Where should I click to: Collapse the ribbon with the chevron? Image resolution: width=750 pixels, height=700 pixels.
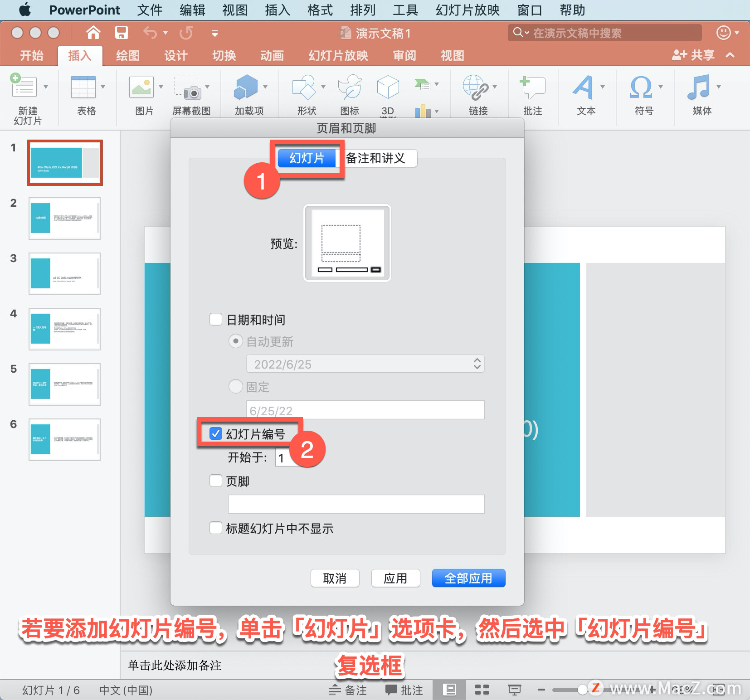[x=730, y=55]
